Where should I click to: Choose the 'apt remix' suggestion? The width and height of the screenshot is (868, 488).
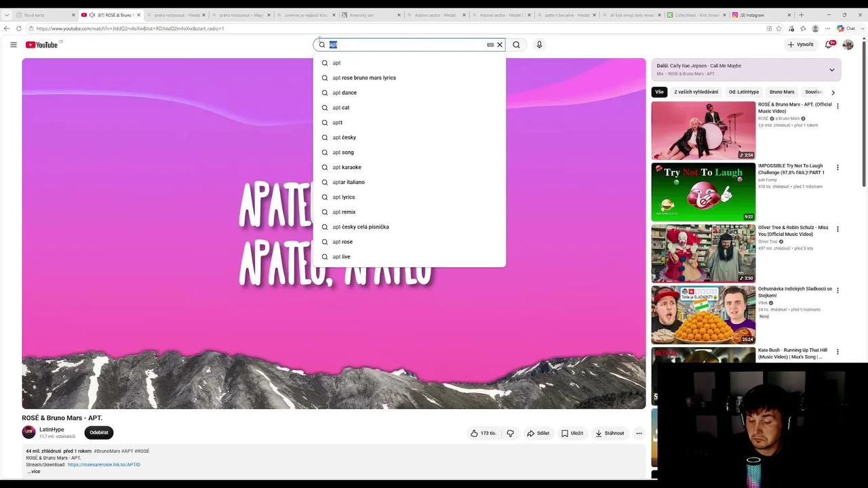click(x=410, y=212)
